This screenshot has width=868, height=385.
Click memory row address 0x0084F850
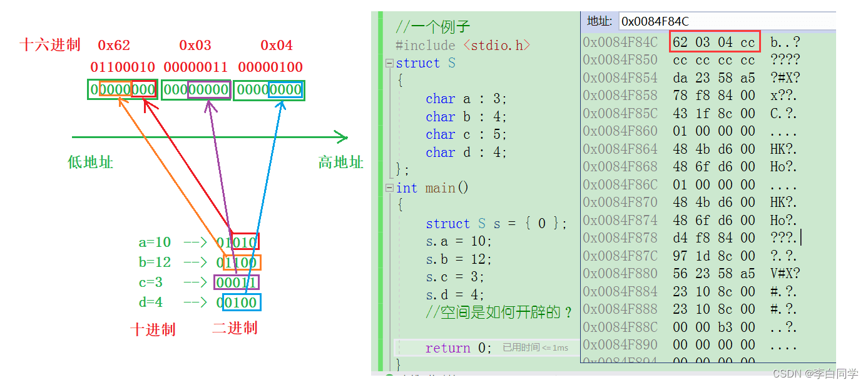(620, 60)
